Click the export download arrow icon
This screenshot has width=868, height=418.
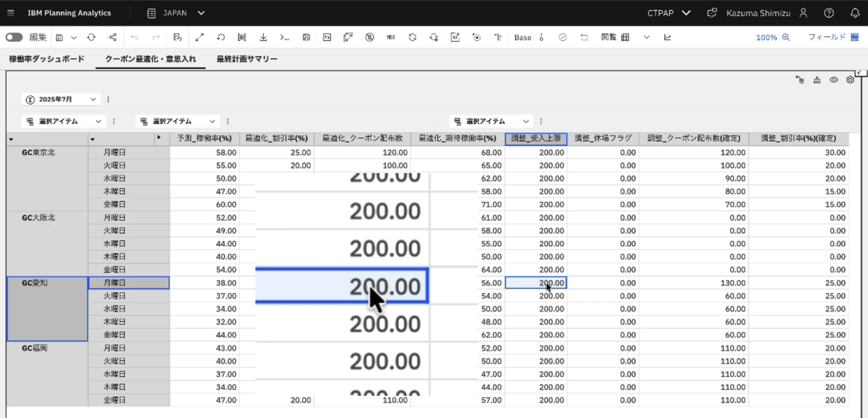pos(263,37)
